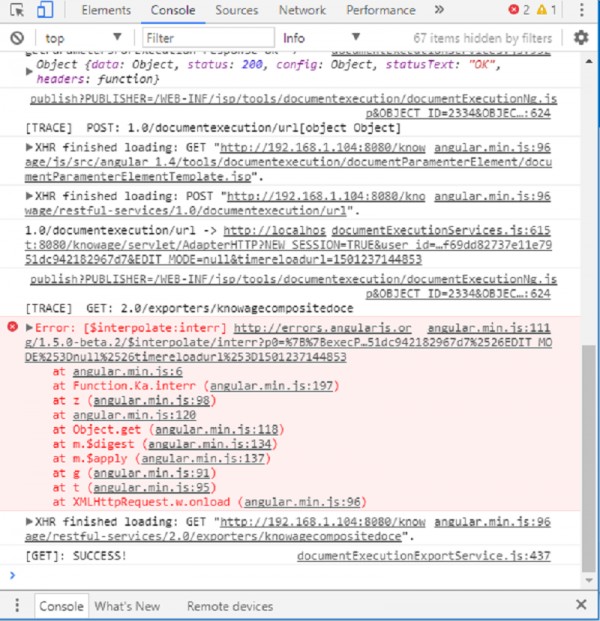Open the What's New drawer tab
This screenshot has height=621, width=600.
click(x=127, y=606)
